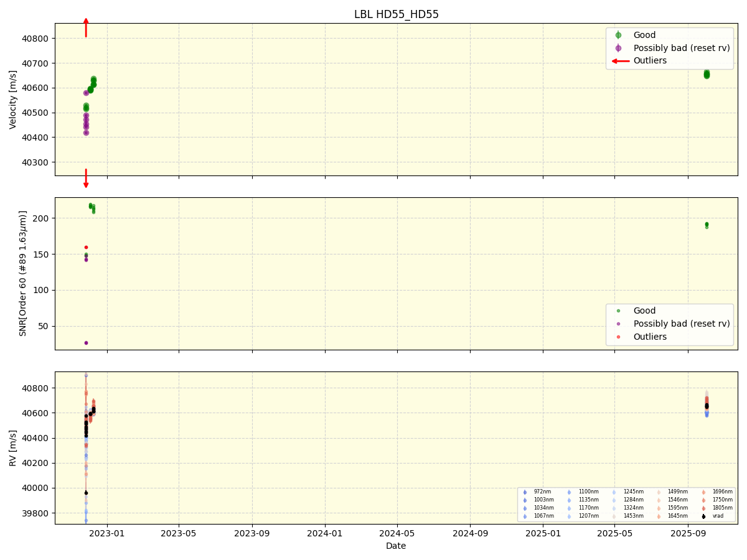Viewport: 747px width, 560px height.
Task: Click the 1067nm marker in the RV legend
Action: pos(525,516)
